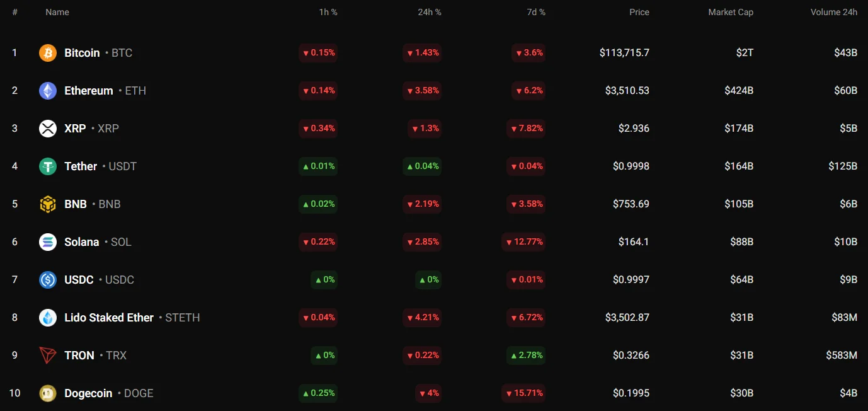
Task: Sort by the 7d % column header
Action: (535, 12)
